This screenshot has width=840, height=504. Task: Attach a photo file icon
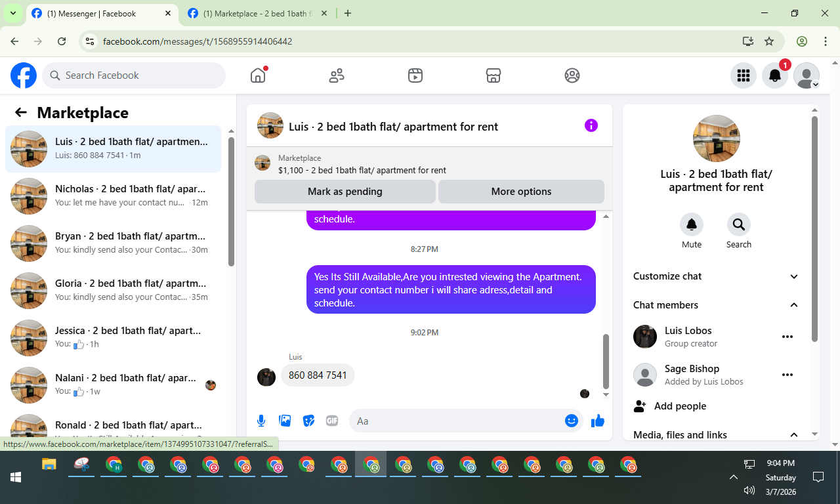click(285, 421)
